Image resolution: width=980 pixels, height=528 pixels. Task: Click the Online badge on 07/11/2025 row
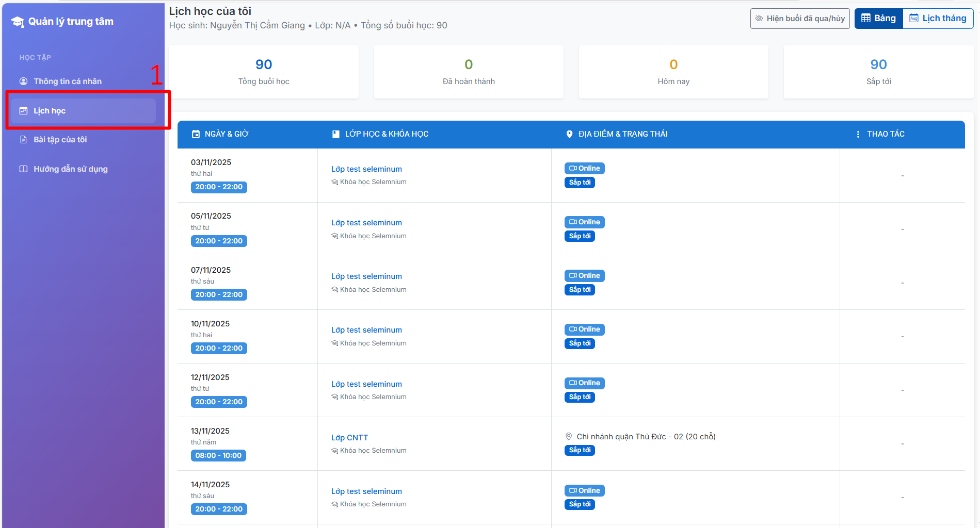click(584, 276)
